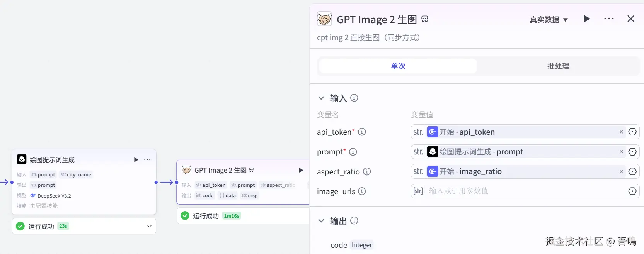Click success check icon on GPT Image 2 node
This screenshot has height=254, width=644.
click(x=185, y=216)
